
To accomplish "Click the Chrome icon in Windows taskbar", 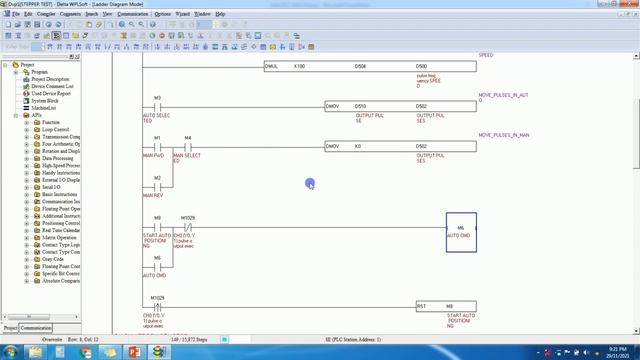I will [x=85, y=352].
